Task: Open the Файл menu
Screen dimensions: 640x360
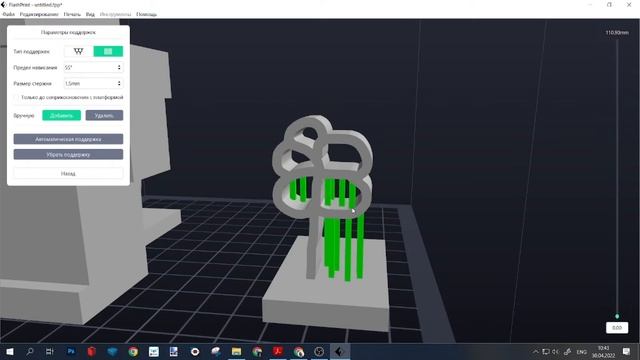Action: click(9, 14)
